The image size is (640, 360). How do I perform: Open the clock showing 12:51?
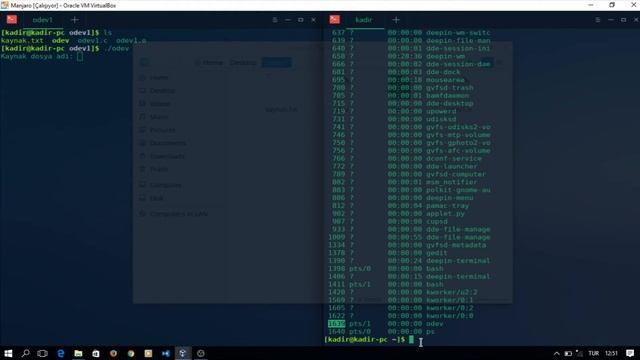pyautogui.click(x=611, y=353)
